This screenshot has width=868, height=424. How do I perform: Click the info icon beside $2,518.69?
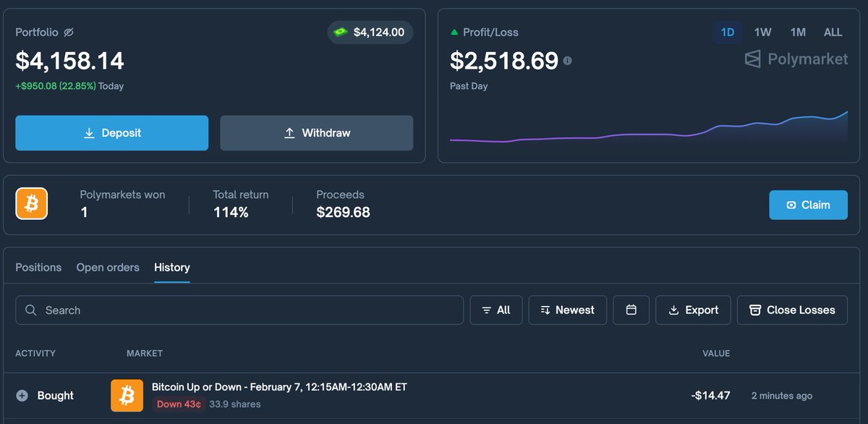(x=567, y=61)
